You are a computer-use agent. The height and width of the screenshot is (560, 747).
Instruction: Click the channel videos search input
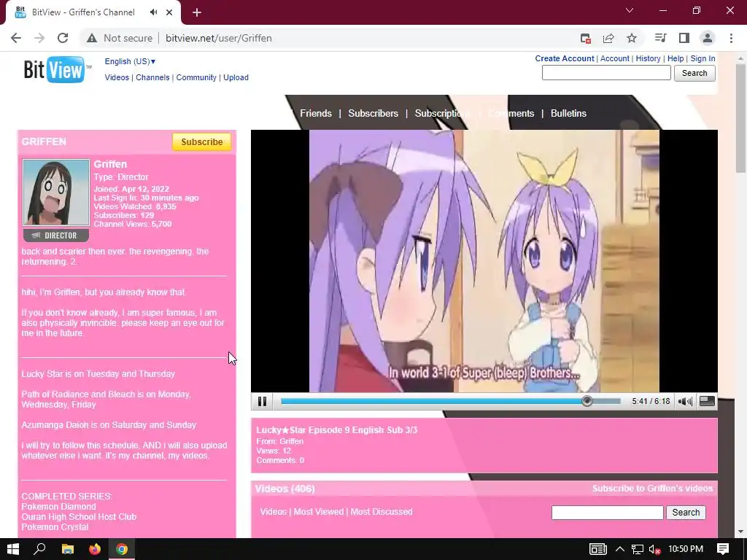click(608, 513)
